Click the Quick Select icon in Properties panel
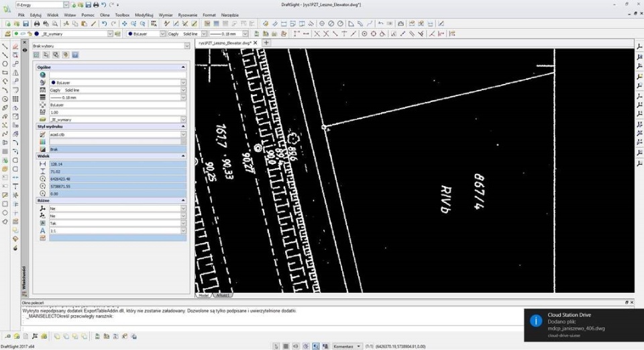Viewport: 644px width, 350px height. tap(65, 54)
